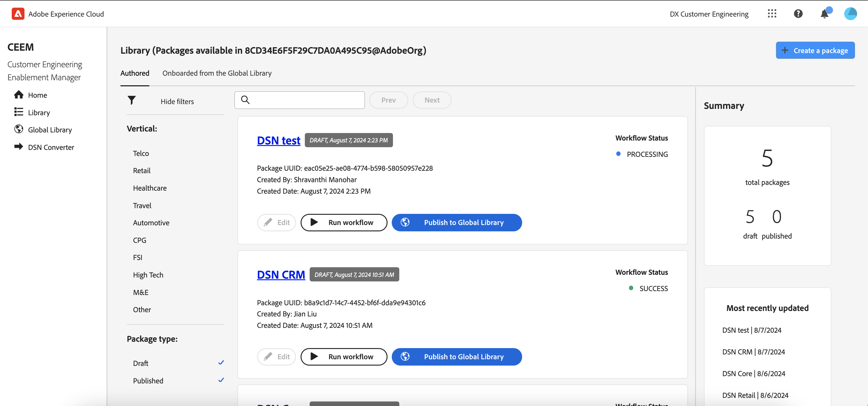Open Global Library in the sidebar

click(50, 130)
